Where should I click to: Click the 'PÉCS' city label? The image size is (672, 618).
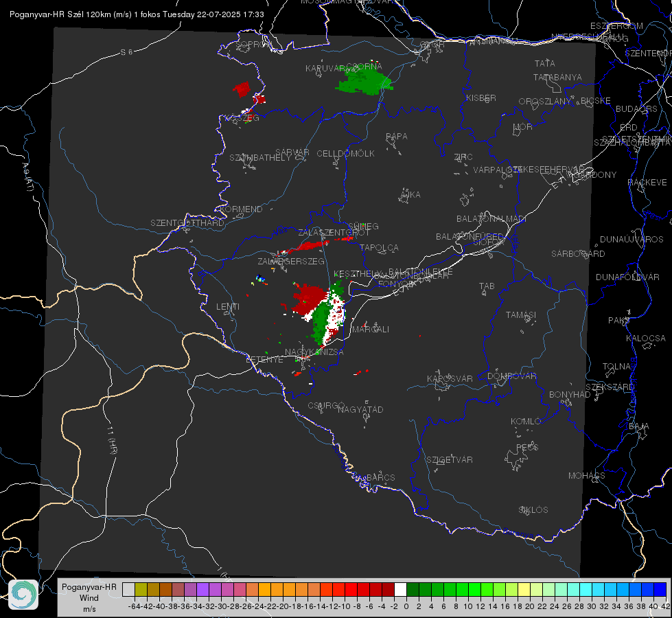pyautogui.click(x=527, y=447)
